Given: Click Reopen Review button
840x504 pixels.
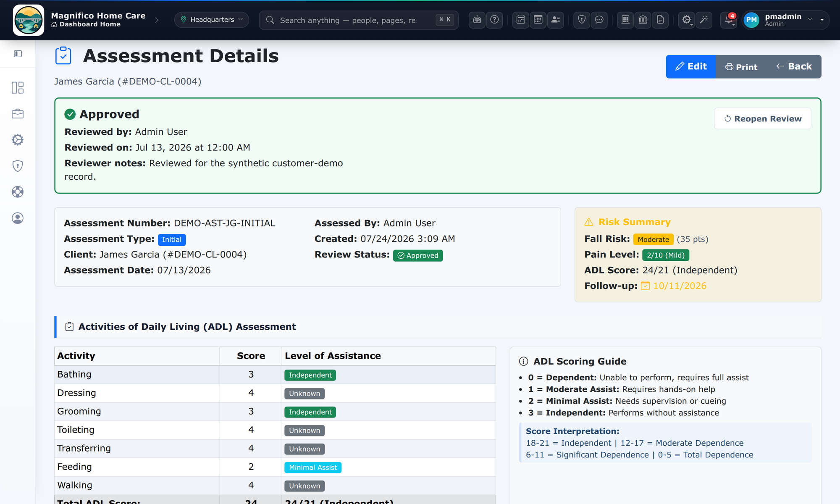Looking at the screenshot, I should pos(763,119).
